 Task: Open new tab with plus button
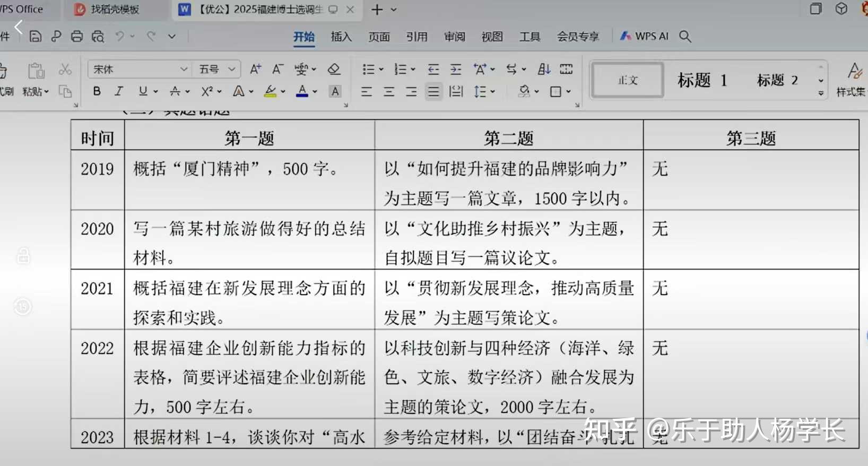[x=377, y=10]
